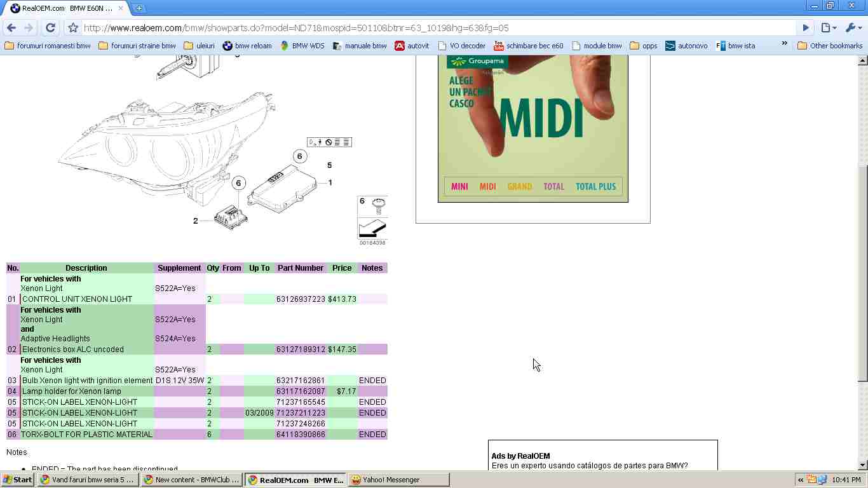Open the 'schimbare bec e60' YouTube bookmark
868x488 pixels.
529,46
